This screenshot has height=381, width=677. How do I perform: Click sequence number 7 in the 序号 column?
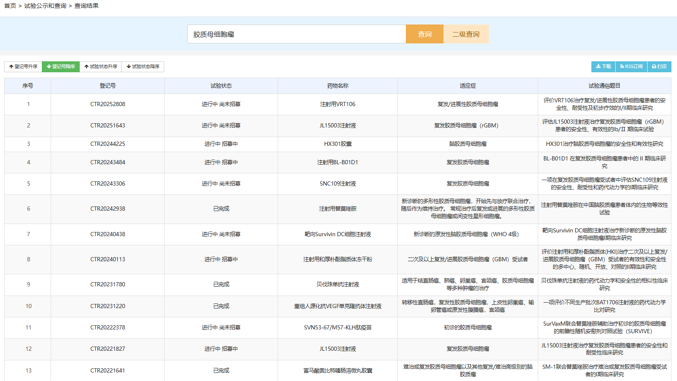click(x=28, y=234)
